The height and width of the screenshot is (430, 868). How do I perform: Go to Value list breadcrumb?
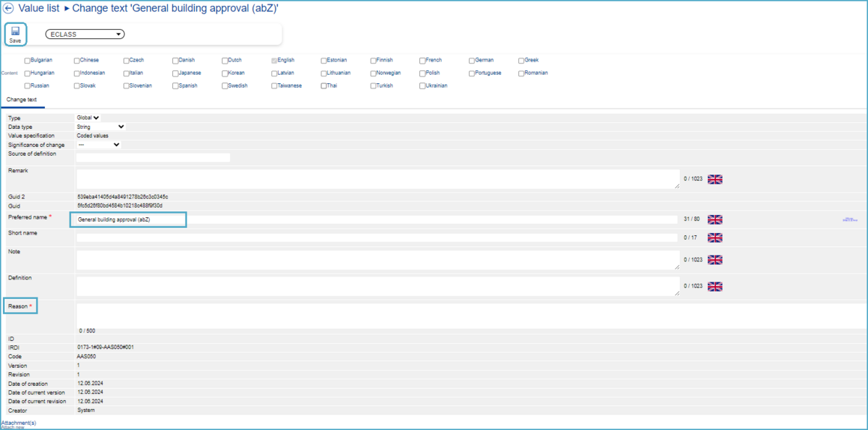pos(38,8)
